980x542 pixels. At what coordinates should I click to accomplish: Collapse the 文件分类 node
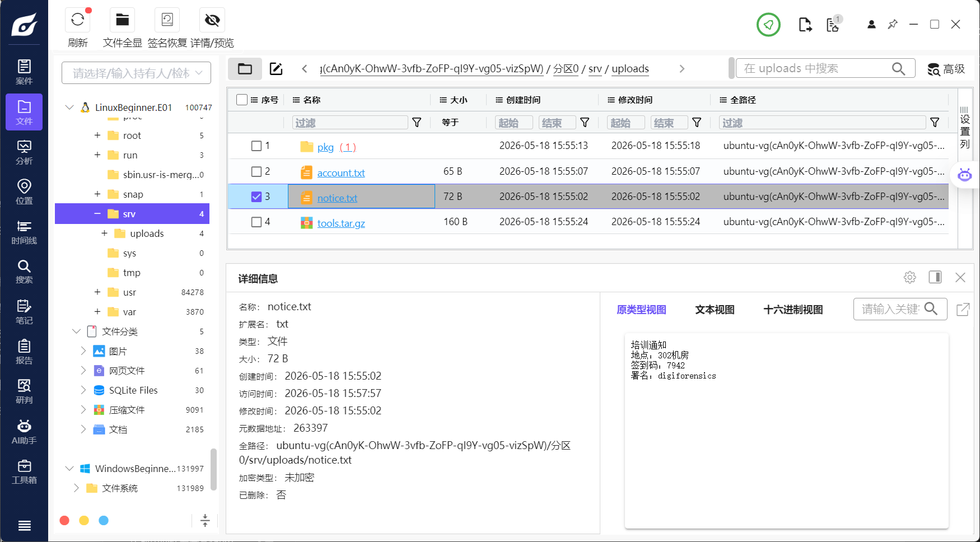pos(76,331)
